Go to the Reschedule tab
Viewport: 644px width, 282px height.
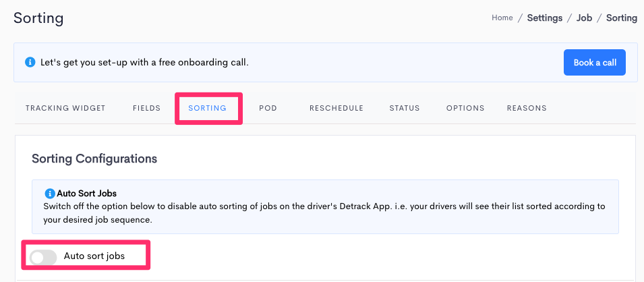336,108
